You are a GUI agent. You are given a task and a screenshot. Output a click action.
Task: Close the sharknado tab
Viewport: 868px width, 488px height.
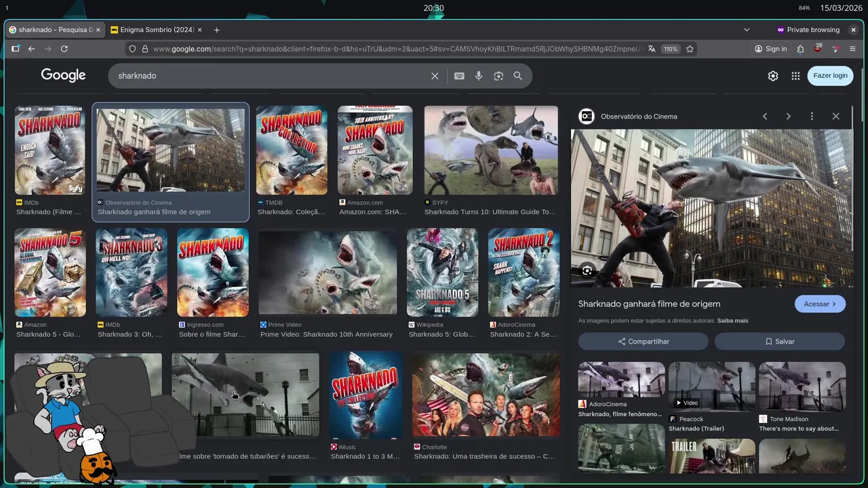point(98,30)
